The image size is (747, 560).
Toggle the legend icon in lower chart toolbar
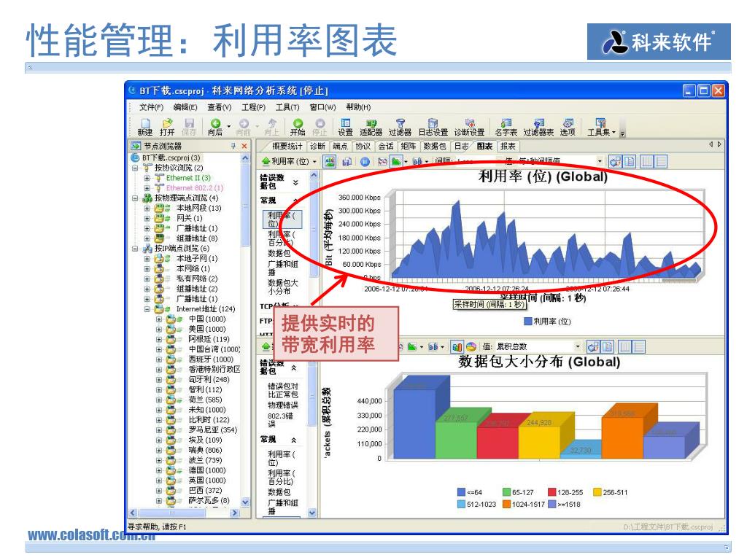click(x=608, y=346)
